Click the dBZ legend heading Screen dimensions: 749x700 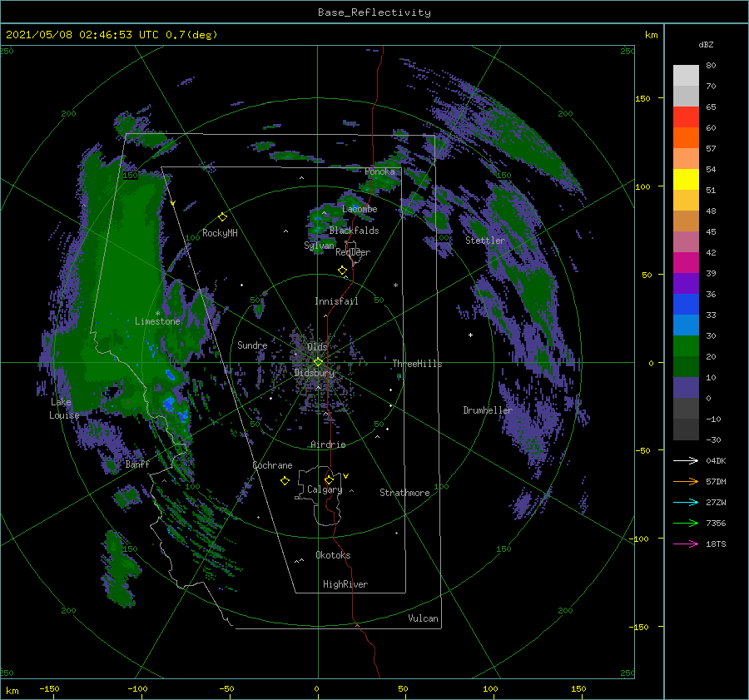(x=706, y=44)
